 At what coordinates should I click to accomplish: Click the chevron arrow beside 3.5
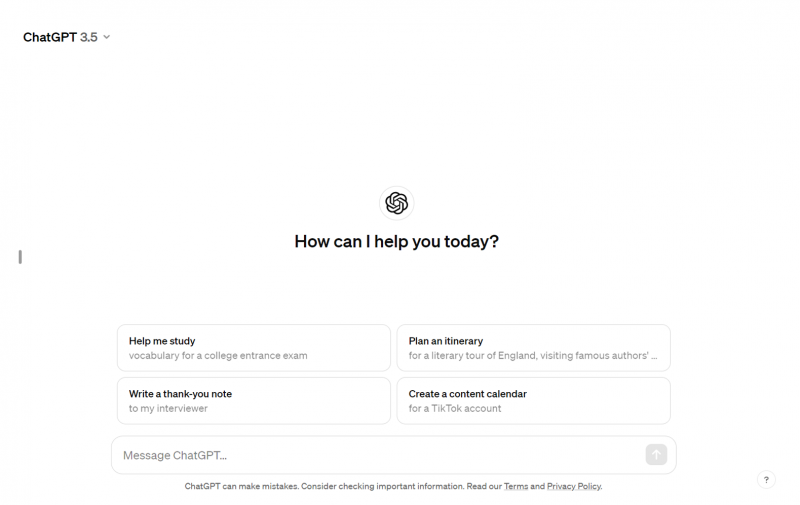[107, 37]
